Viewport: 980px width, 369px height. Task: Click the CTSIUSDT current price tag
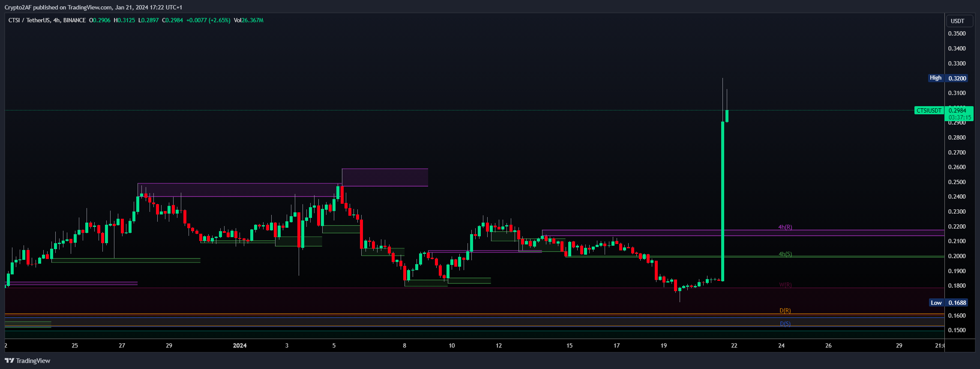[929, 110]
